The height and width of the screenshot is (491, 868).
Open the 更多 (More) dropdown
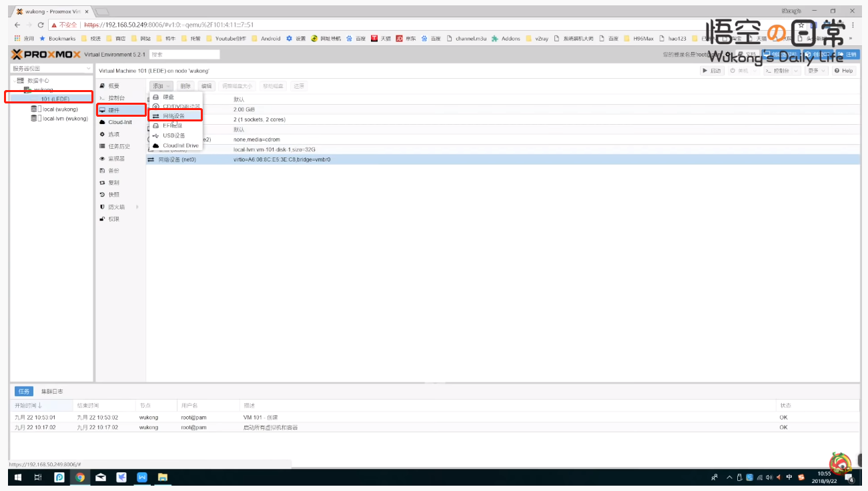click(x=815, y=71)
